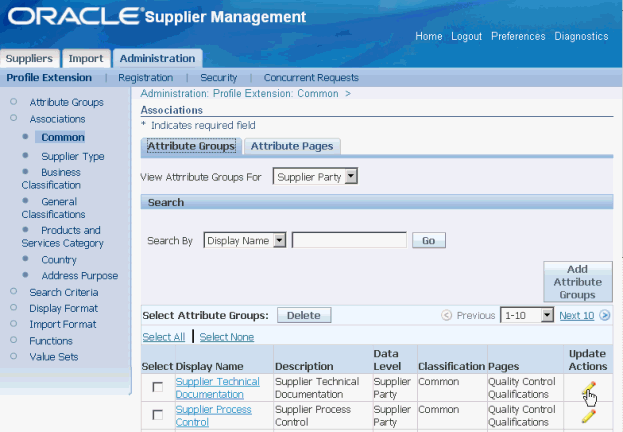Open Search Criteria in the sidebar
Viewport: 623px width, 432px height.
pos(64,292)
